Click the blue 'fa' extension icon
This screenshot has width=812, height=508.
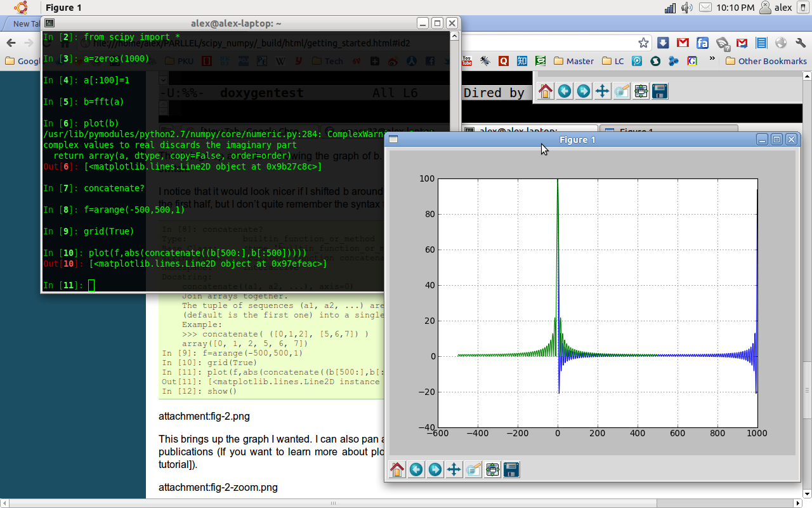click(x=702, y=43)
